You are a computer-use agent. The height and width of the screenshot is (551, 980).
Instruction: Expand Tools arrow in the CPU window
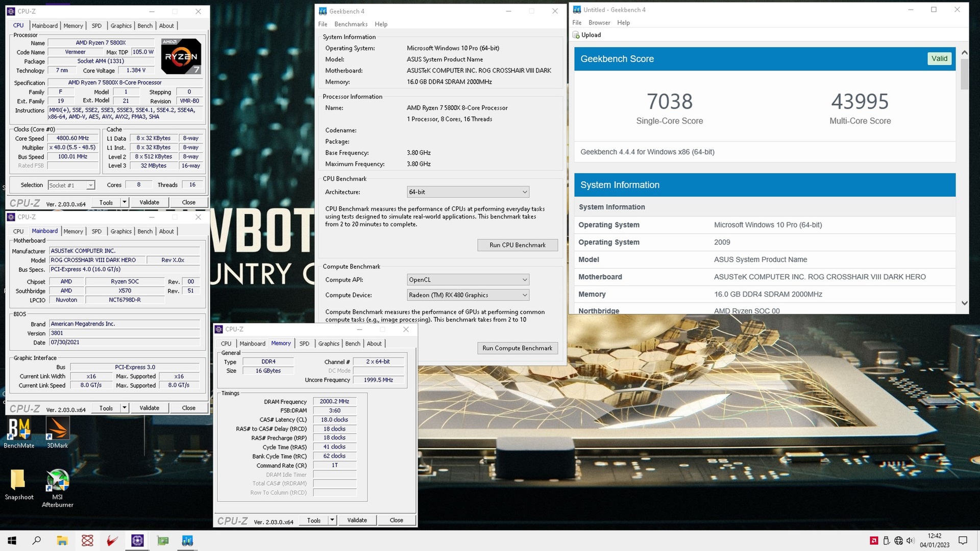point(124,203)
